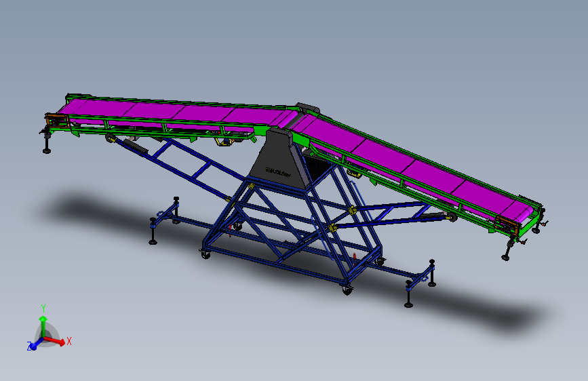Click the blue Z axis ball of the triad

(x=34, y=346)
